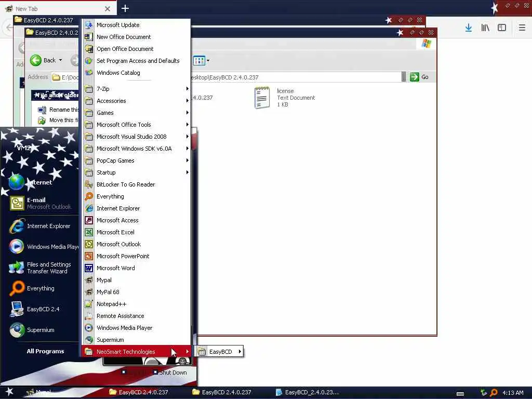Expand the Startup submenu arrow
Screen dimensions: 532x399
click(187, 172)
